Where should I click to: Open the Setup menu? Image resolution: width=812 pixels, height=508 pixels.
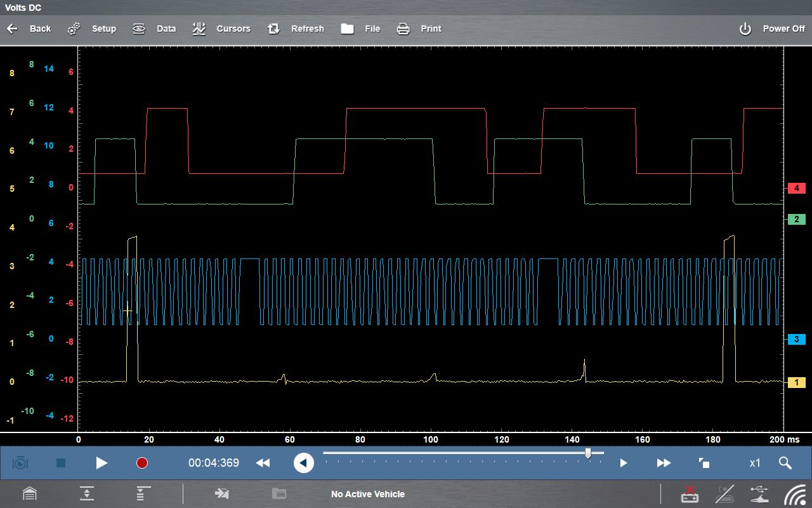[92, 29]
